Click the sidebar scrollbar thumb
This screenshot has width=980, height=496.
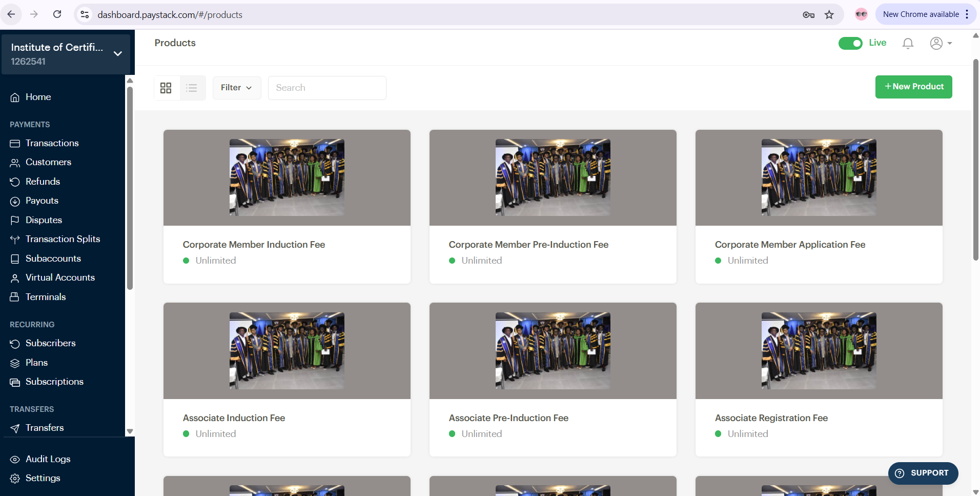(x=130, y=187)
